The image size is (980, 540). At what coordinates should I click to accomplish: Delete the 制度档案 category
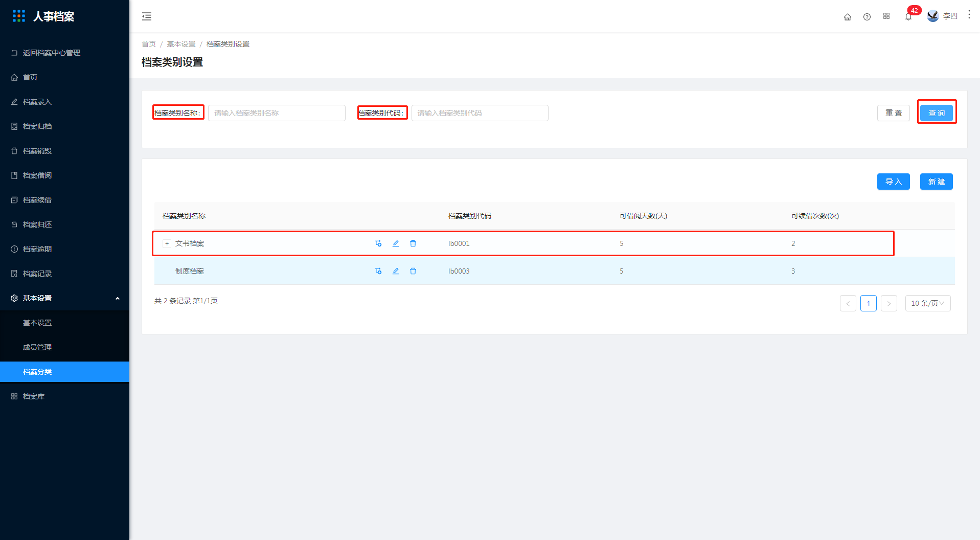pyautogui.click(x=413, y=271)
